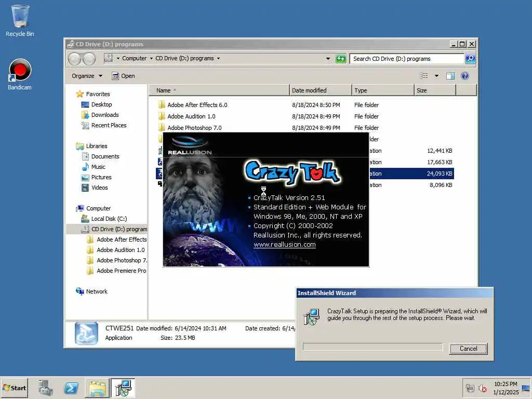Click the network status tray icon
Viewport: 532px width, 399px height.
[470, 388]
